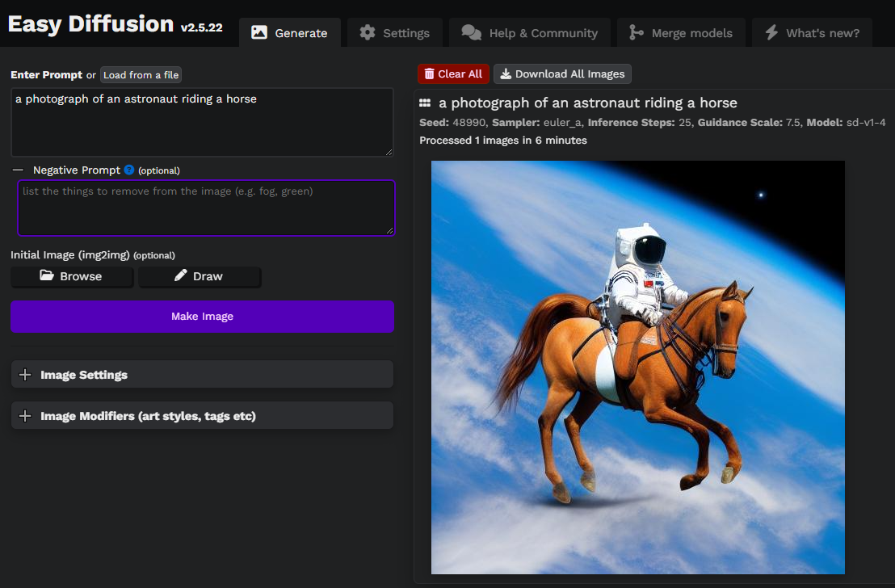The image size is (895, 588).
Task: Browse for an initial image
Action: [72, 276]
